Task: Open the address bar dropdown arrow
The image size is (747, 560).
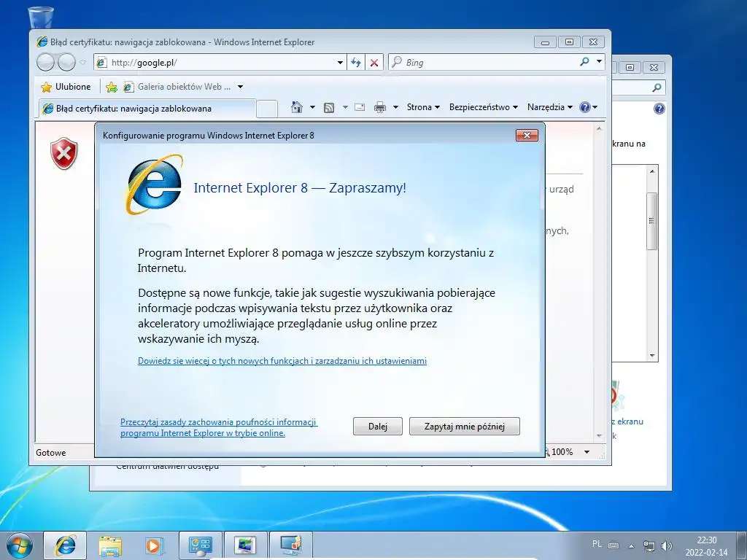Action: click(340, 63)
